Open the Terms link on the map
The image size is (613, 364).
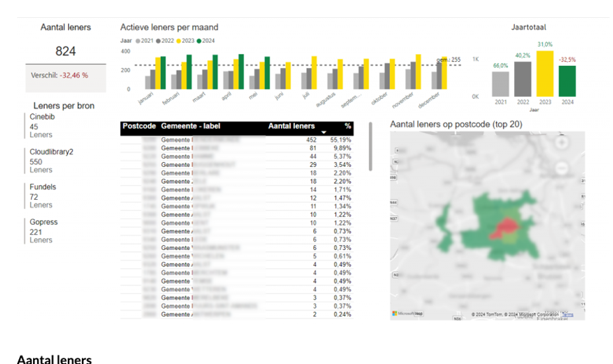click(567, 315)
